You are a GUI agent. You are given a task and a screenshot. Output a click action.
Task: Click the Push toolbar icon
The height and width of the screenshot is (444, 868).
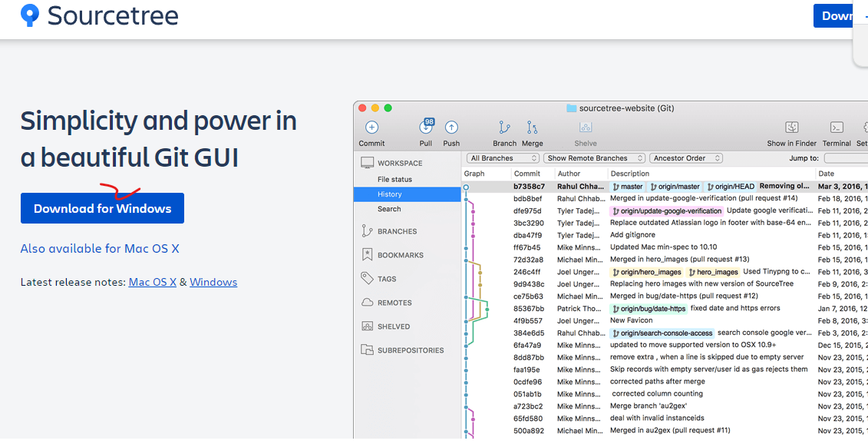(451, 128)
